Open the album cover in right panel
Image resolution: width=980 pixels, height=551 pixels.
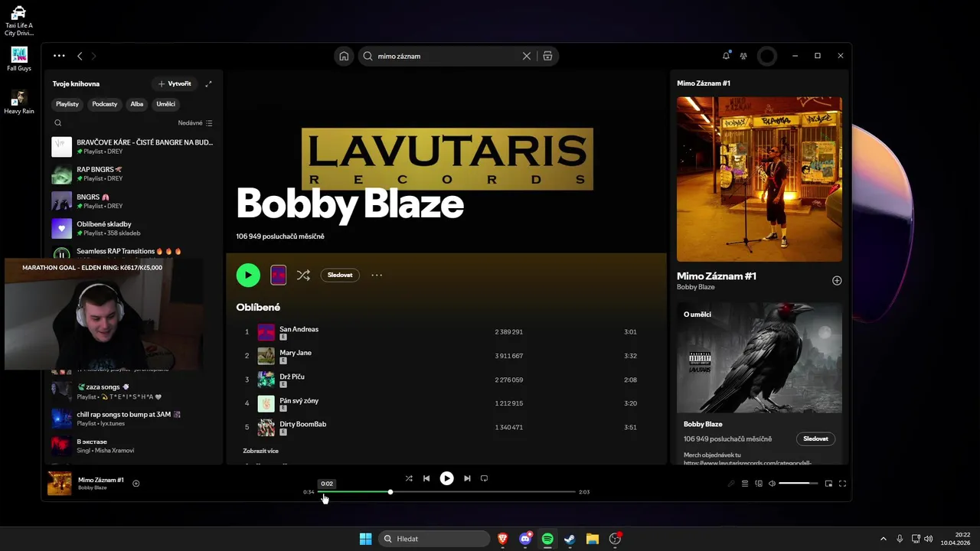[x=759, y=179]
